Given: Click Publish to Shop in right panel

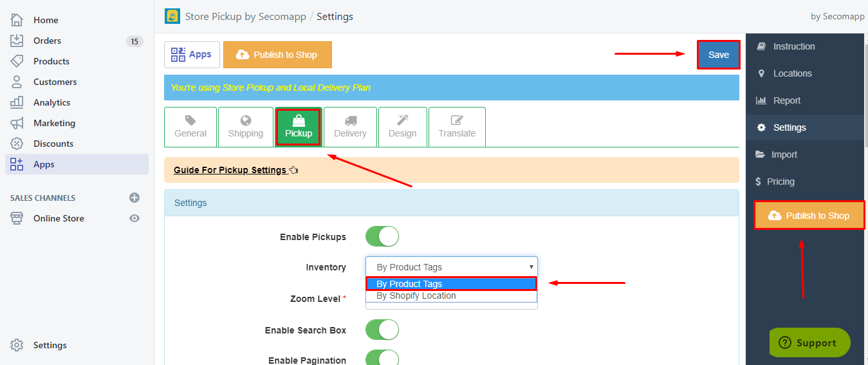Looking at the screenshot, I should point(809,216).
